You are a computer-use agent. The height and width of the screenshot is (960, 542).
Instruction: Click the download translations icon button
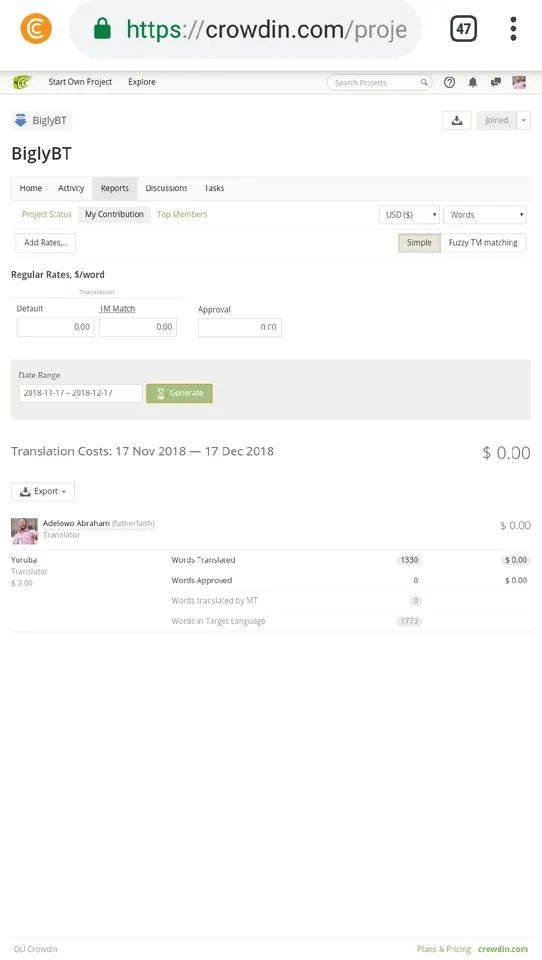click(457, 121)
